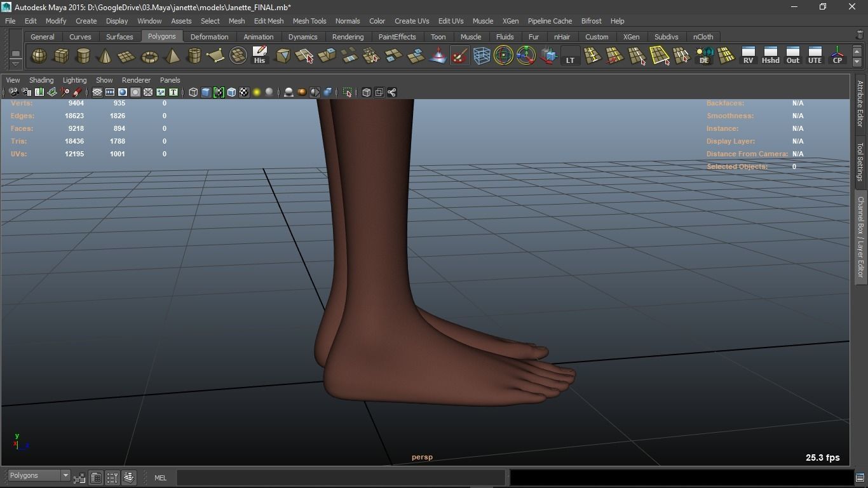The width and height of the screenshot is (868, 488).
Task: Create a polygon pipe from shelf
Action: tap(194, 56)
